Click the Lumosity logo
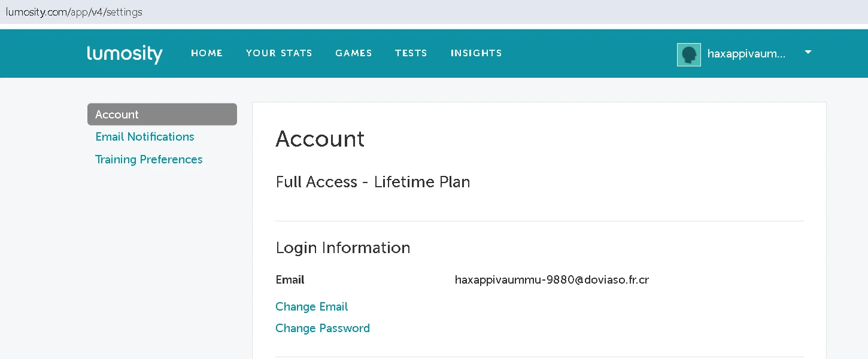868x359 pixels. (125, 54)
